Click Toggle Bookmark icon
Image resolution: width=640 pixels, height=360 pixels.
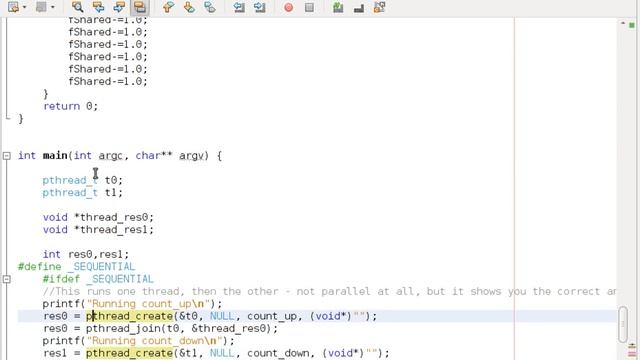click(210, 7)
